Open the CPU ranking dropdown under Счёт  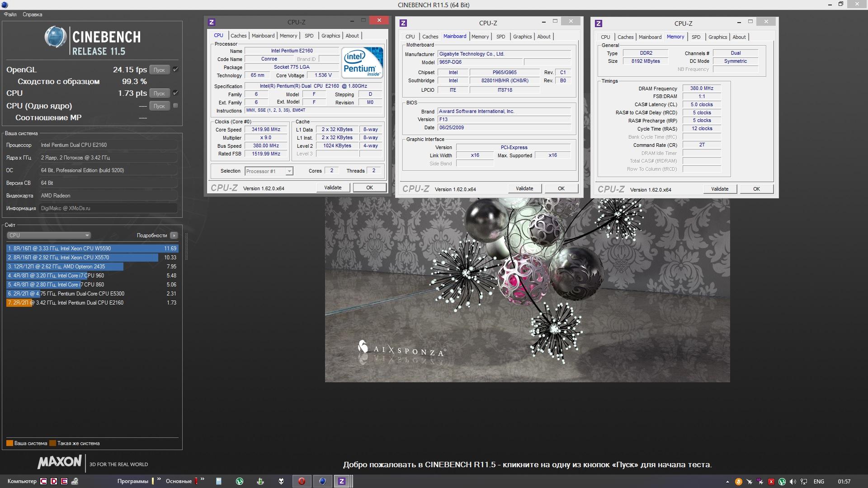coord(49,235)
